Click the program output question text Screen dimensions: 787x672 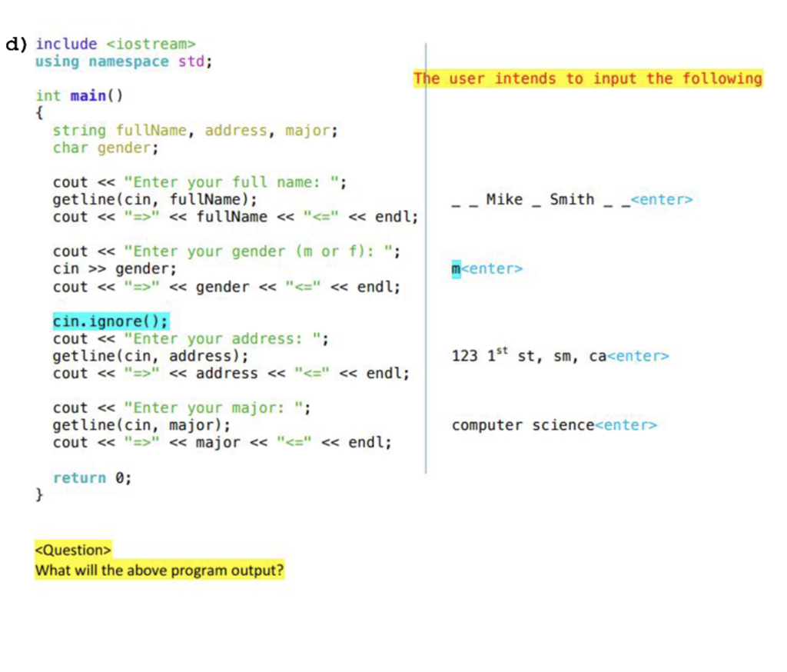coord(159,570)
